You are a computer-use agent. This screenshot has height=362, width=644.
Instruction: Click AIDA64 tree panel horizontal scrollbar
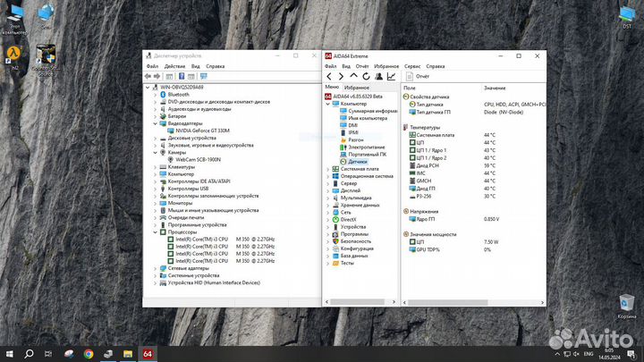[x=357, y=302]
